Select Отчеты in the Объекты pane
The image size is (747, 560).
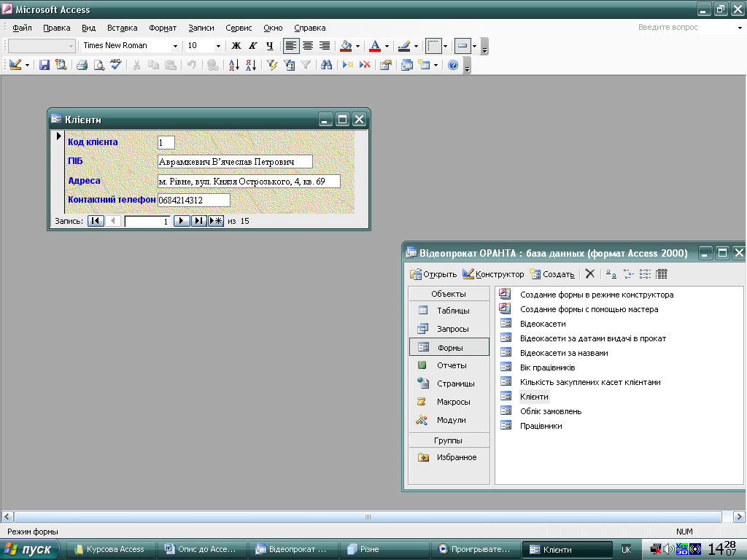click(x=449, y=365)
